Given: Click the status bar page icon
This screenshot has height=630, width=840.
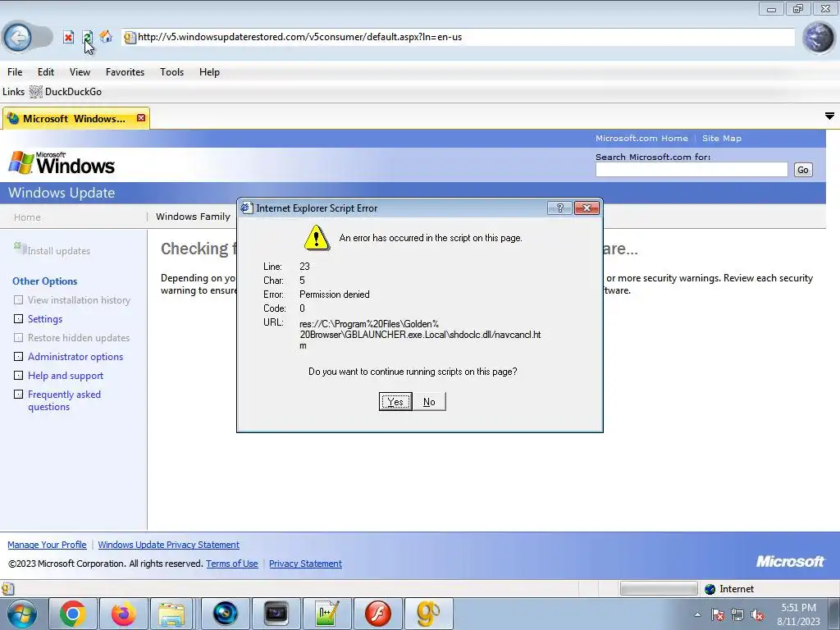Looking at the screenshot, I should 8,589.
